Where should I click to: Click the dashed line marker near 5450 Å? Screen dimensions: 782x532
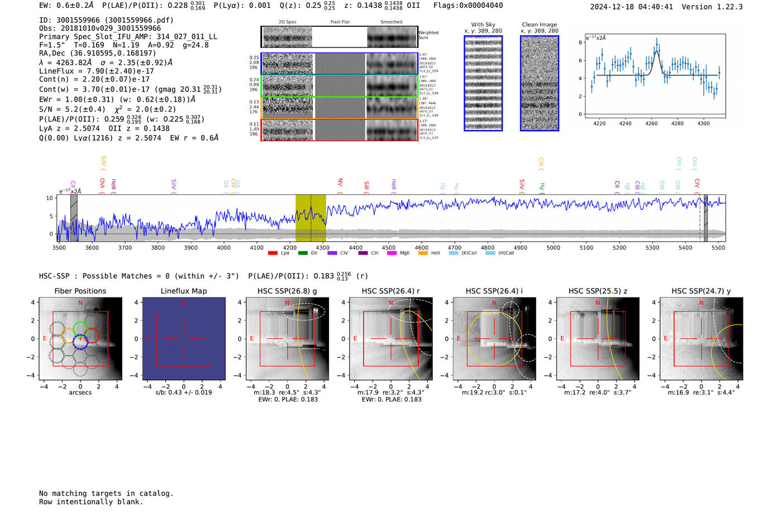tap(700, 218)
